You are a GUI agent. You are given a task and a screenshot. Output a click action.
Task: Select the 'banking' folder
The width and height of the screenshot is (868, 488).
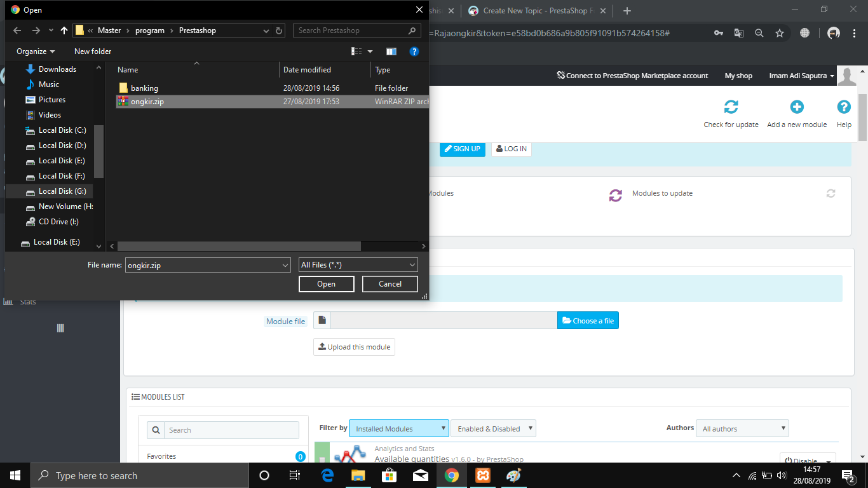tap(144, 88)
